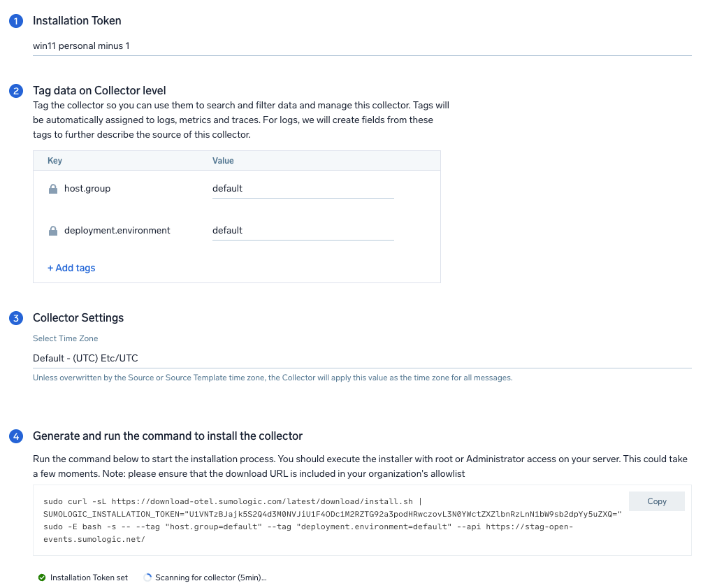Edit the deployment.environment value field

(303, 231)
